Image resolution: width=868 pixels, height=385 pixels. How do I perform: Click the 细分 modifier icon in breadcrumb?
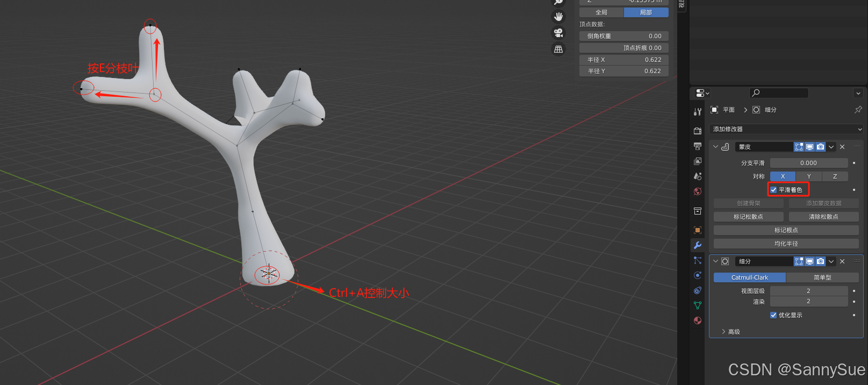[x=756, y=110]
